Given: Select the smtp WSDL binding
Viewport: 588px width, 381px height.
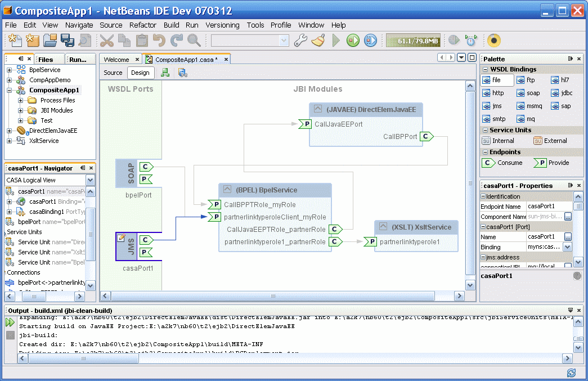Looking at the screenshot, I should (x=494, y=119).
